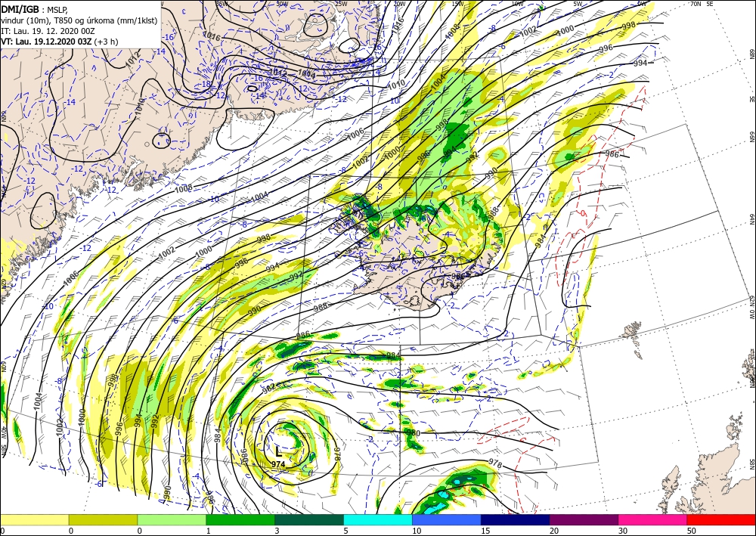Click the 64N latitude label on right
Viewport: 756px width, 536px height.
(751, 219)
